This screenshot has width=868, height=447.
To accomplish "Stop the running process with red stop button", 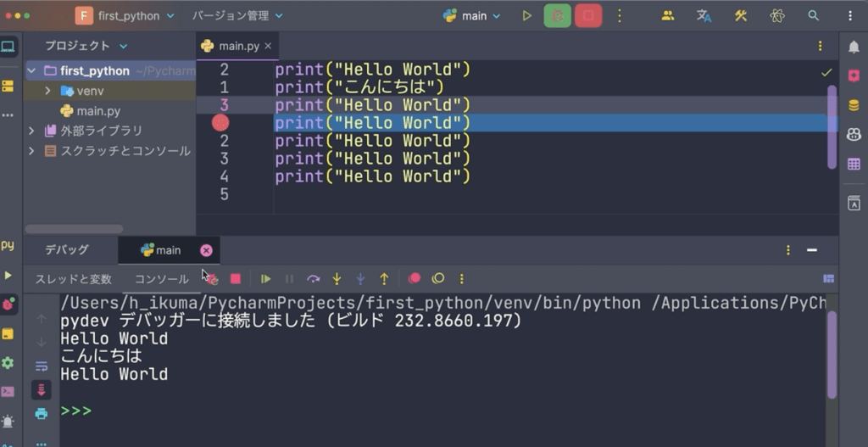I will pyautogui.click(x=587, y=16).
